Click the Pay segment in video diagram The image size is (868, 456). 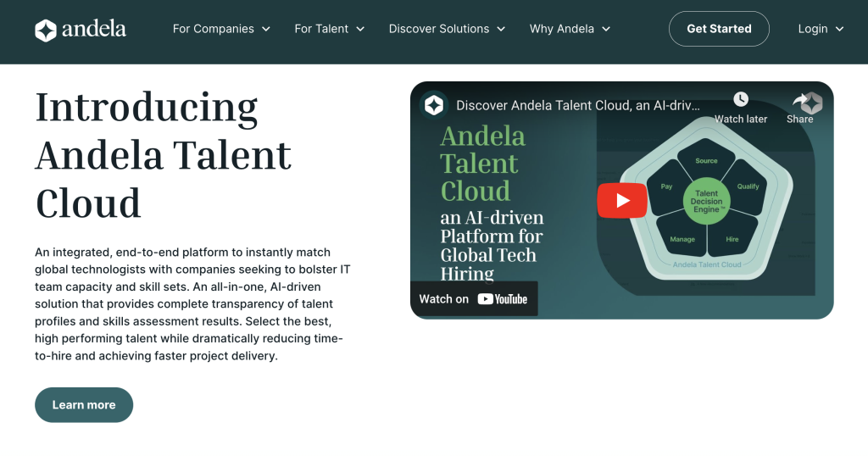tap(666, 187)
